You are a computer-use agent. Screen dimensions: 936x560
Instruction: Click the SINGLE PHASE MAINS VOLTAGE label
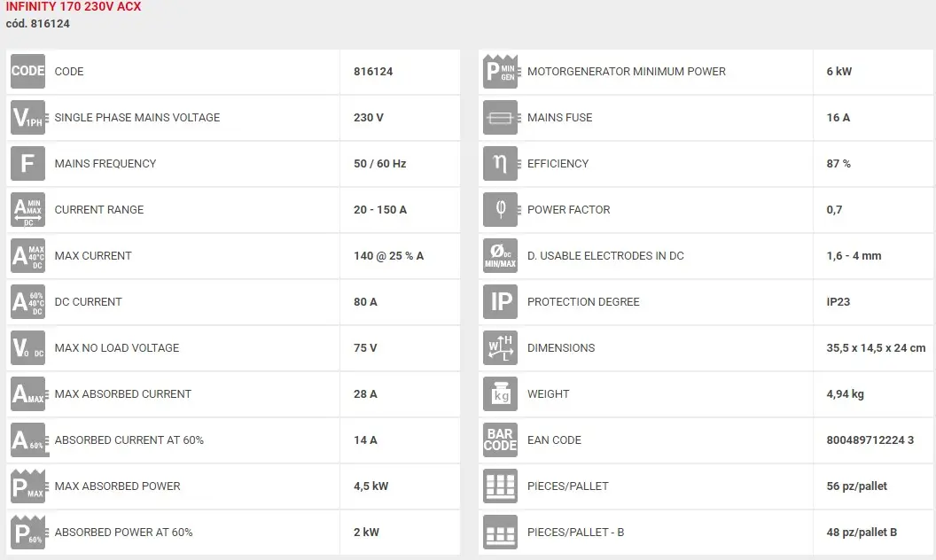tap(137, 118)
